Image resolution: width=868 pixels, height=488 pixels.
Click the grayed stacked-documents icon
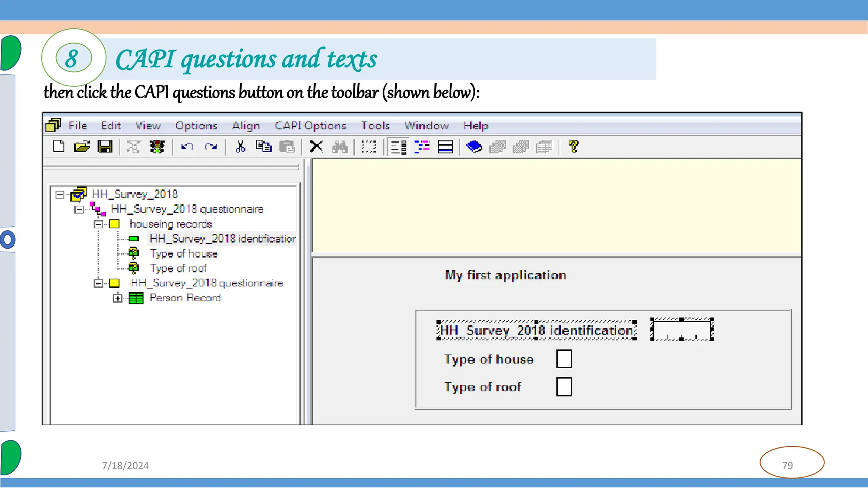coord(544,147)
